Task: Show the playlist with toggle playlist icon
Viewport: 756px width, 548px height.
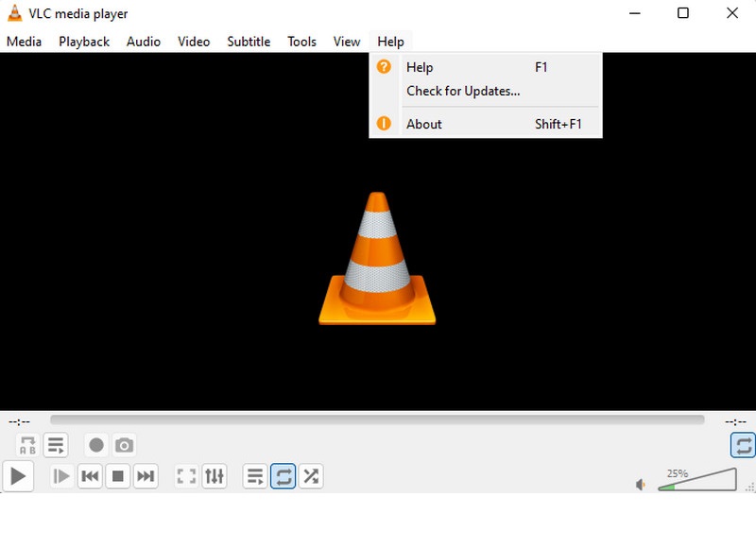Action: coord(255,476)
